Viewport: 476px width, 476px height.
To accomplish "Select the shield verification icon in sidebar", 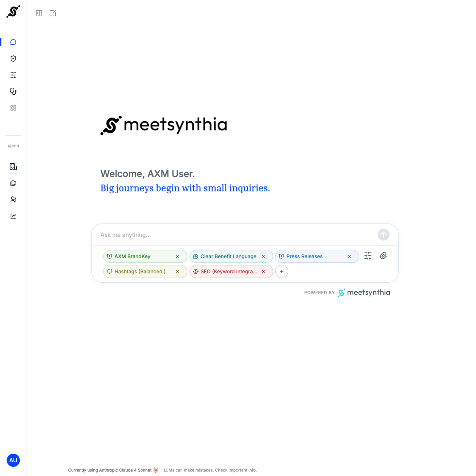I will click(13, 59).
